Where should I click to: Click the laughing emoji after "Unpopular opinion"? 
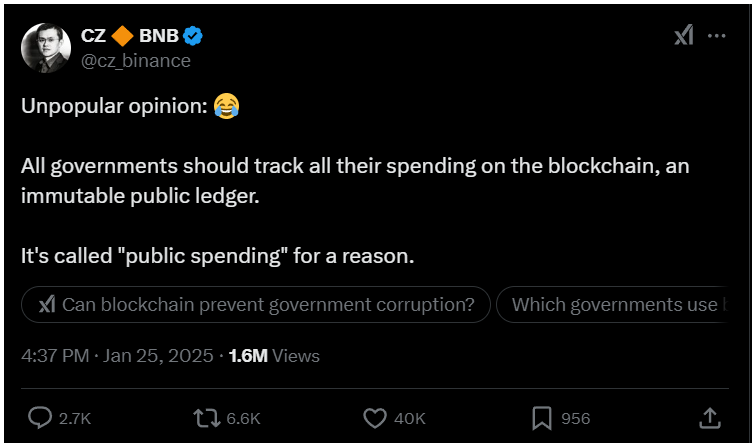[226, 107]
